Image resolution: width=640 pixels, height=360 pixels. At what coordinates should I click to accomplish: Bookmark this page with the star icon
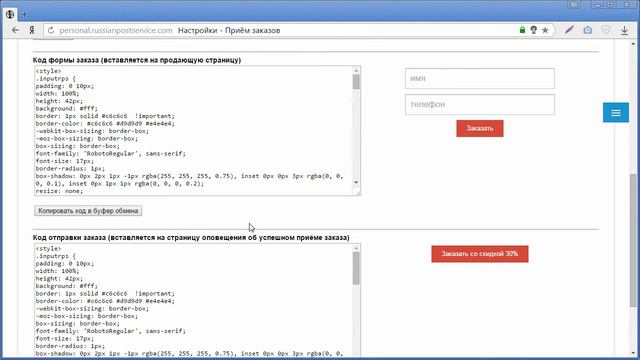[x=545, y=30]
